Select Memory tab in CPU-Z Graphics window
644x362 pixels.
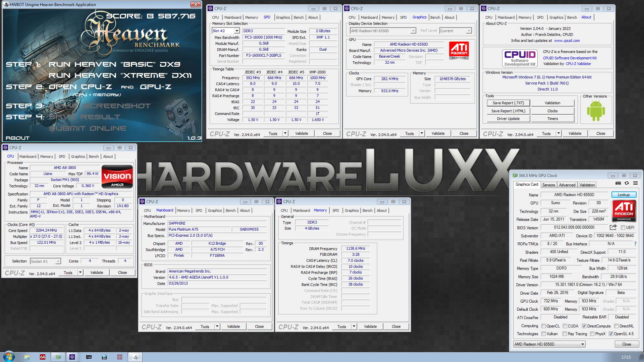388,17
